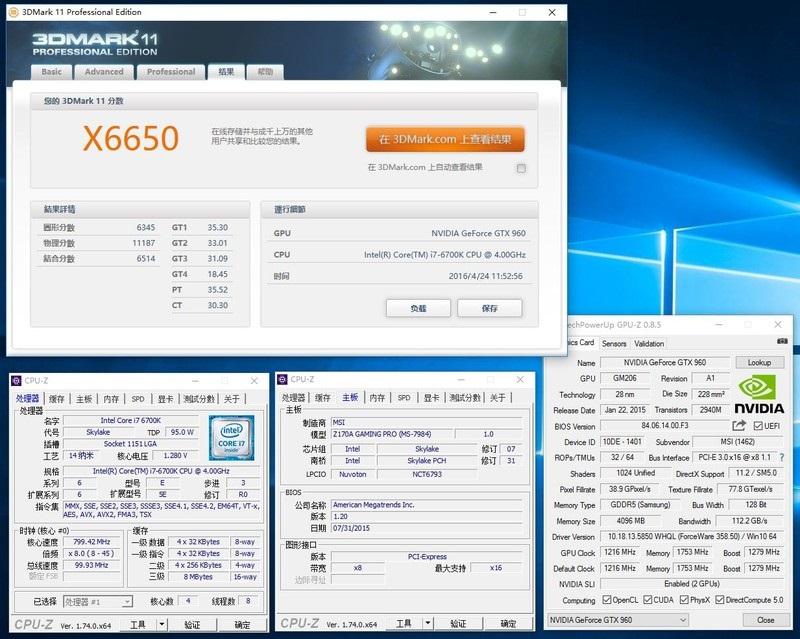Screen dimensions: 800x639
Task: Click the GPU-Z screenshot camera icon
Action: 782,341
